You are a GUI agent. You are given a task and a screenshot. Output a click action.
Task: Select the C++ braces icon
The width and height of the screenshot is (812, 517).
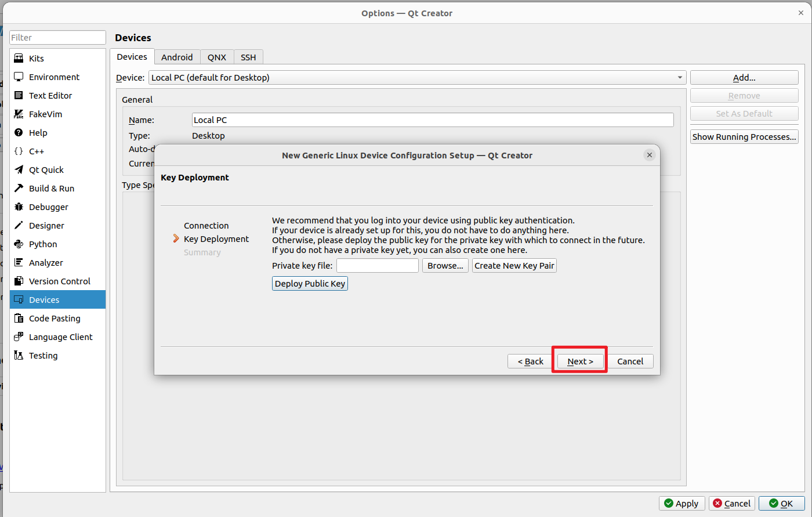tap(19, 151)
